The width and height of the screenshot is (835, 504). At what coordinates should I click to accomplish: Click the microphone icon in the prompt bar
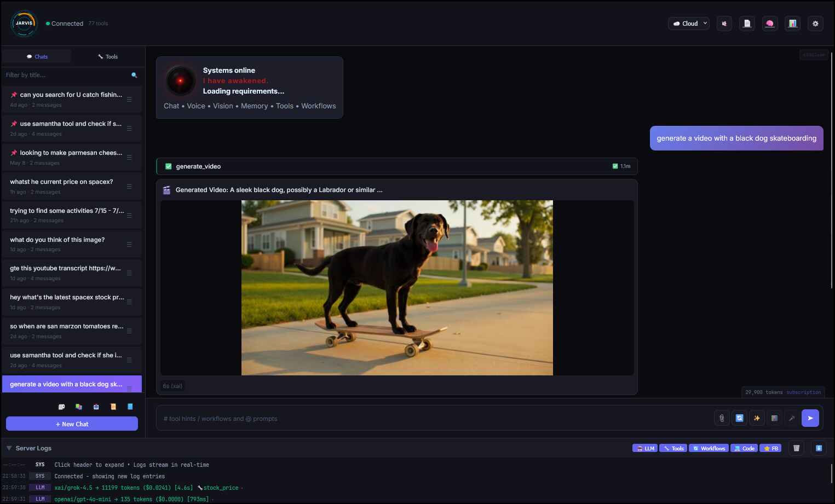pyautogui.click(x=792, y=418)
